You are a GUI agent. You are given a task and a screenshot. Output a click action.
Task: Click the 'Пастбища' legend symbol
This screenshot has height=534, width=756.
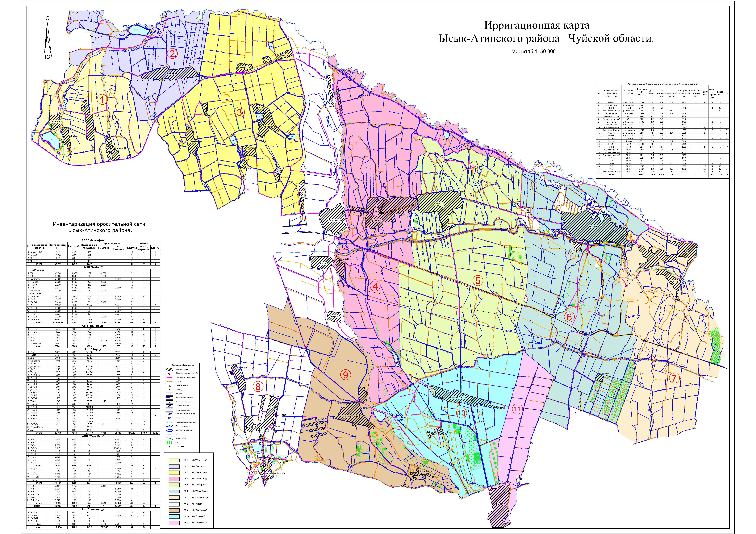click(170, 390)
